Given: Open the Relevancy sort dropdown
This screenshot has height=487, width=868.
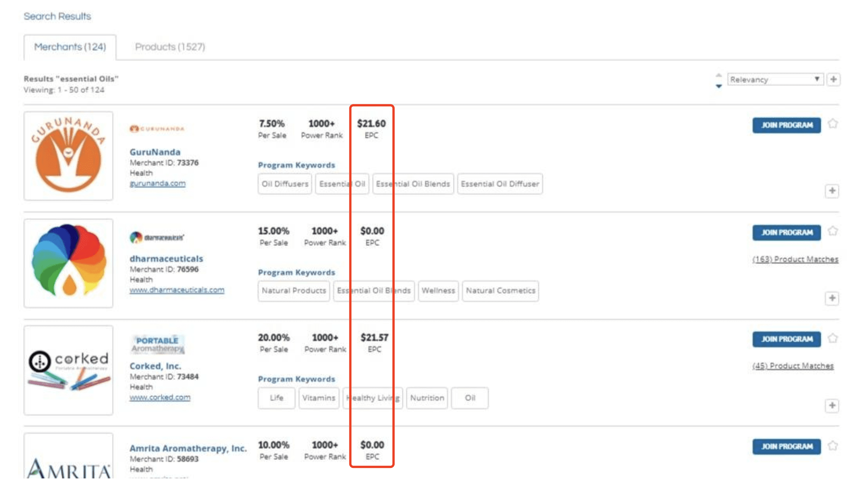Looking at the screenshot, I should [775, 79].
